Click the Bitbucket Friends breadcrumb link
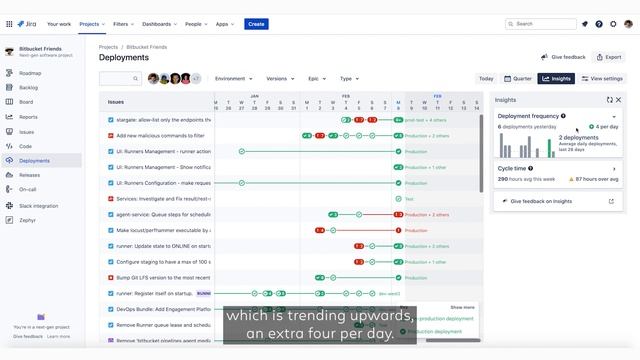Screen dimensions: 640x360 tap(147, 47)
